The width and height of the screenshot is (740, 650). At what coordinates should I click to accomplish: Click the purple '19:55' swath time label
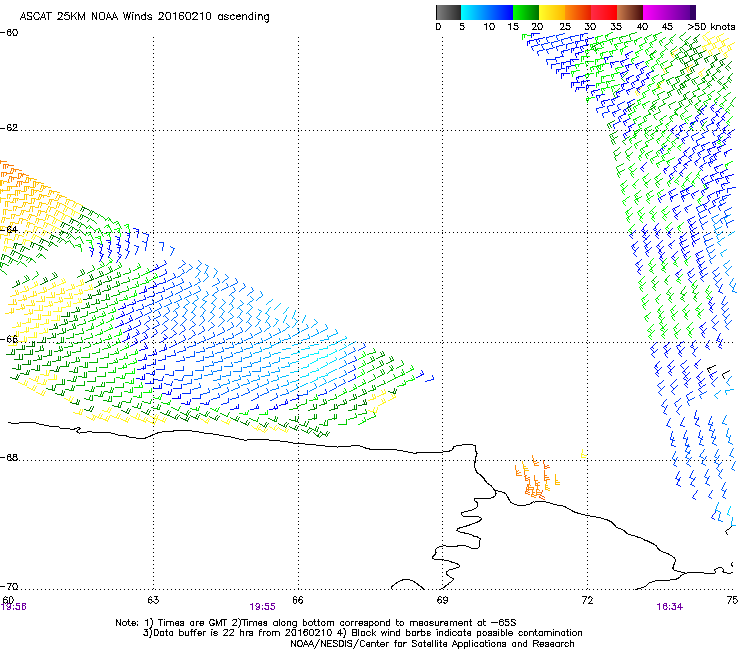point(262,607)
